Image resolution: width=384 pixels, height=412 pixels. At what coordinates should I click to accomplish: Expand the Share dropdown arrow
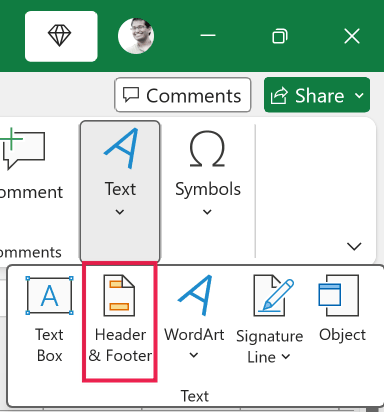click(x=360, y=95)
